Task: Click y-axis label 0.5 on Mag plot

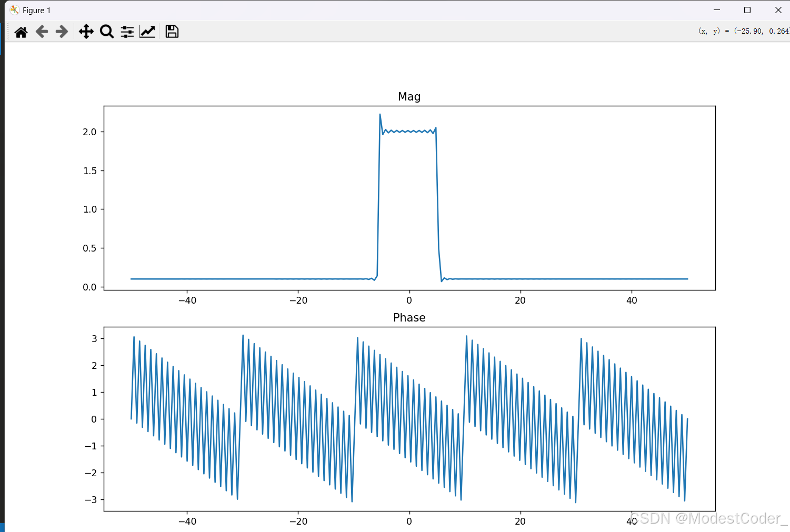Action: click(x=89, y=248)
